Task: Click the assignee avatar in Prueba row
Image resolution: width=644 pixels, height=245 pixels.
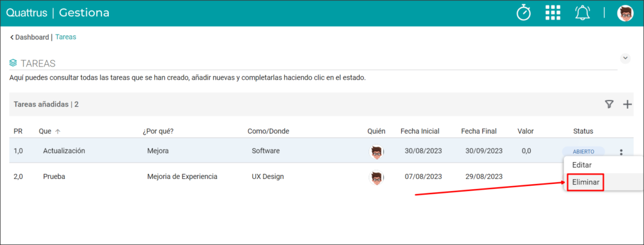Action: coord(377,177)
